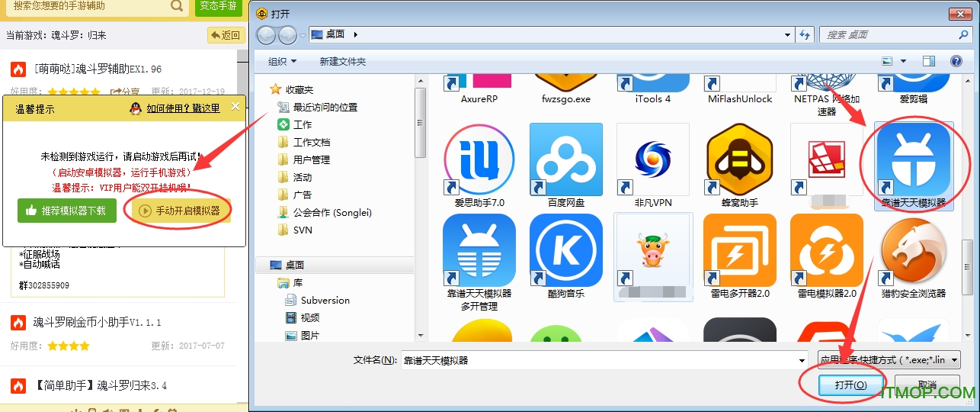Open the 用户管理 folder

tap(303, 159)
